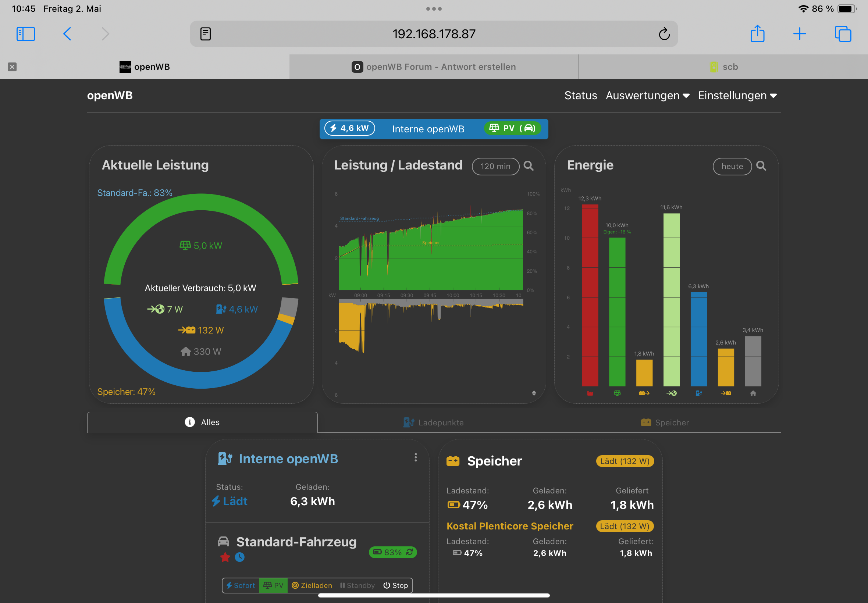This screenshot has height=603, width=868.
Task: Open the three-dot menu of Interne openWB
Action: tap(415, 457)
